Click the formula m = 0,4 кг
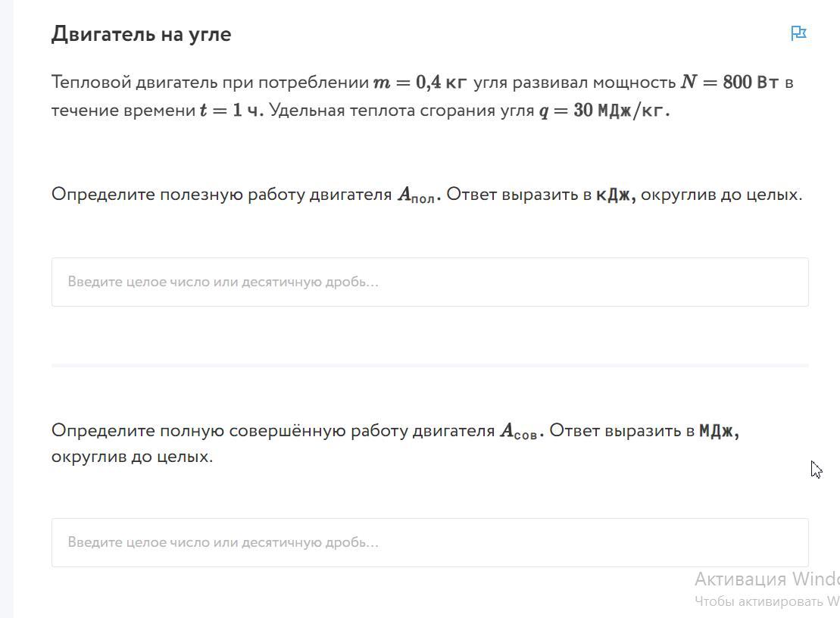 point(420,82)
